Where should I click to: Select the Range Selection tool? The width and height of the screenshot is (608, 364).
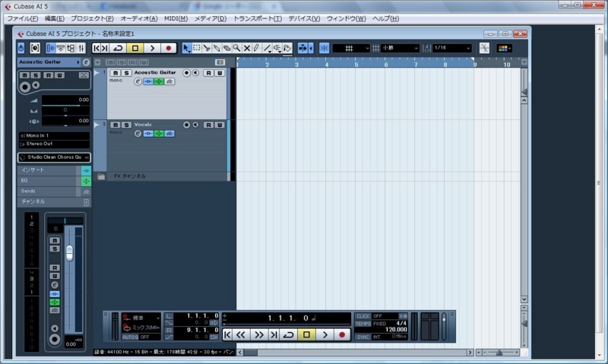pyautogui.click(x=197, y=48)
